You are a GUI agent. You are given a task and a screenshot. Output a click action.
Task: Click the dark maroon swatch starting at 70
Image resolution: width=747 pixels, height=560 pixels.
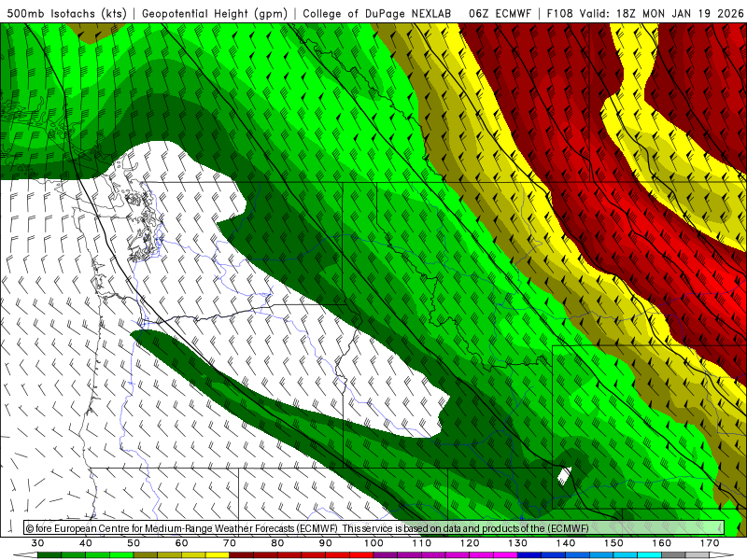pyautogui.click(x=242, y=555)
